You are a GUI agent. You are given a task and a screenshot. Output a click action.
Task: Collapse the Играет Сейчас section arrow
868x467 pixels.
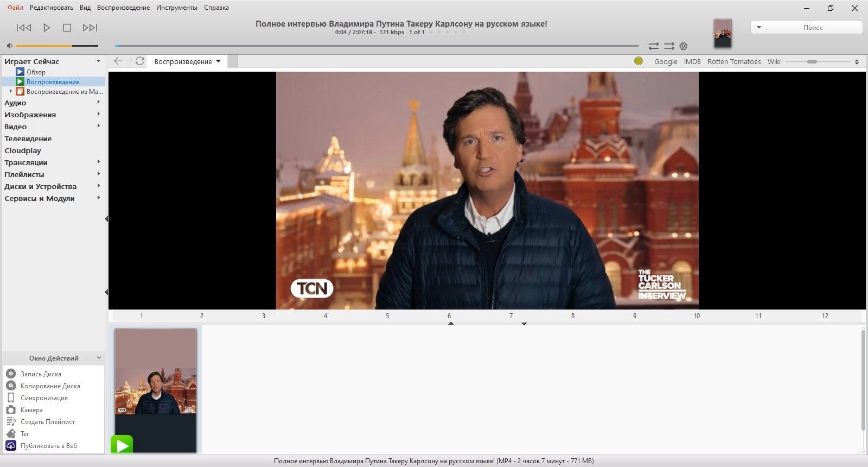(98, 61)
